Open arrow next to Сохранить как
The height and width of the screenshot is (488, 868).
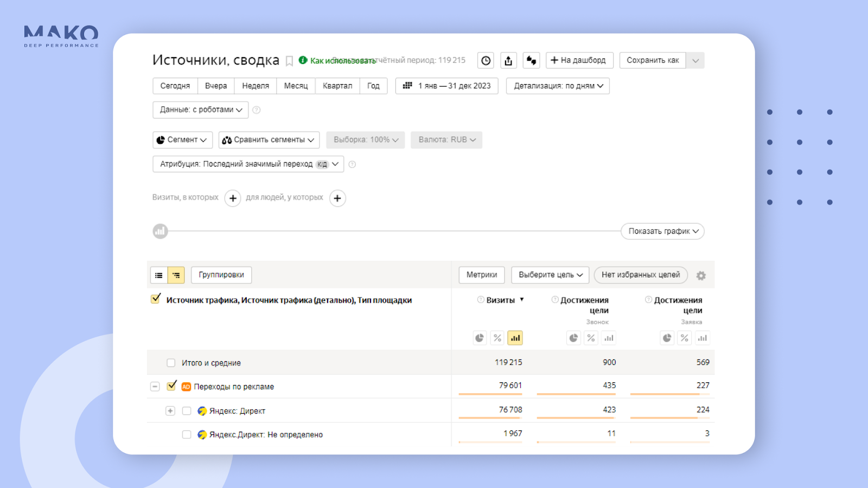pos(695,61)
